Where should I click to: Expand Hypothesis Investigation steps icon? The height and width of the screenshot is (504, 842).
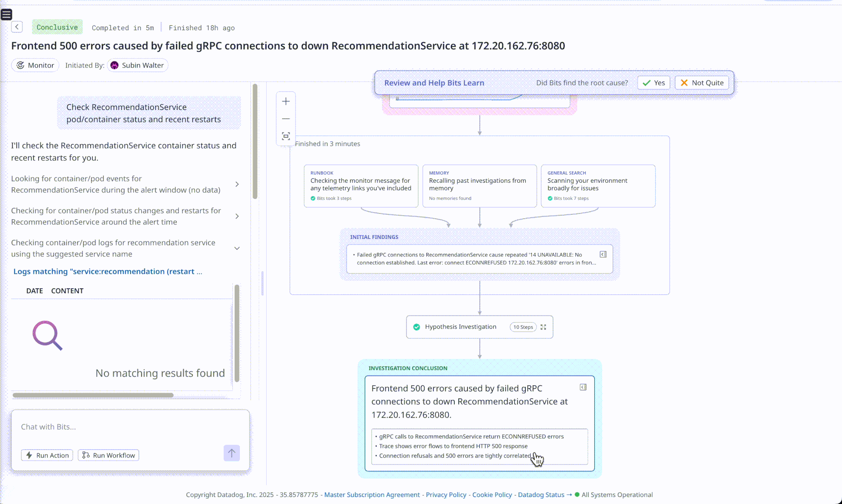coord(543,327)
